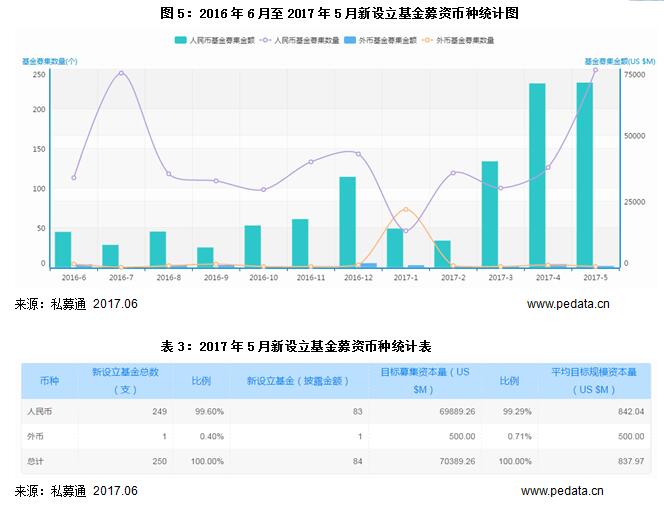Click the small blue foreign-currency bar at 2016-12
The image size is (664, 505).
point(369,265)
